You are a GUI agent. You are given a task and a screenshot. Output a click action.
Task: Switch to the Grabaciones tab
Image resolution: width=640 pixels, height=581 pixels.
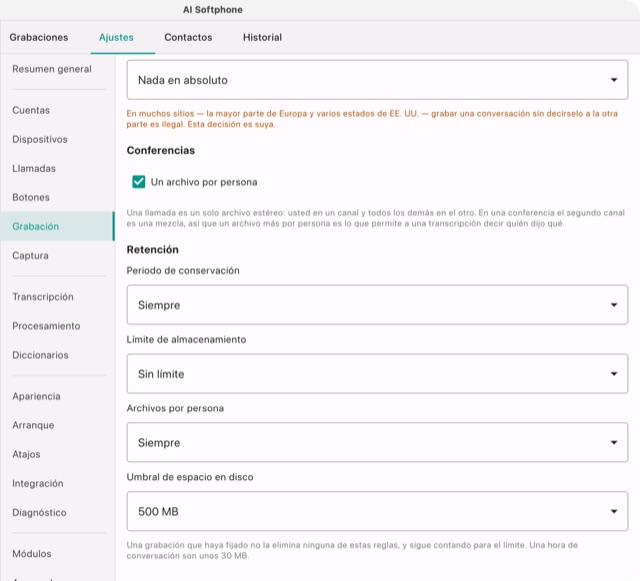coord(39,37)
